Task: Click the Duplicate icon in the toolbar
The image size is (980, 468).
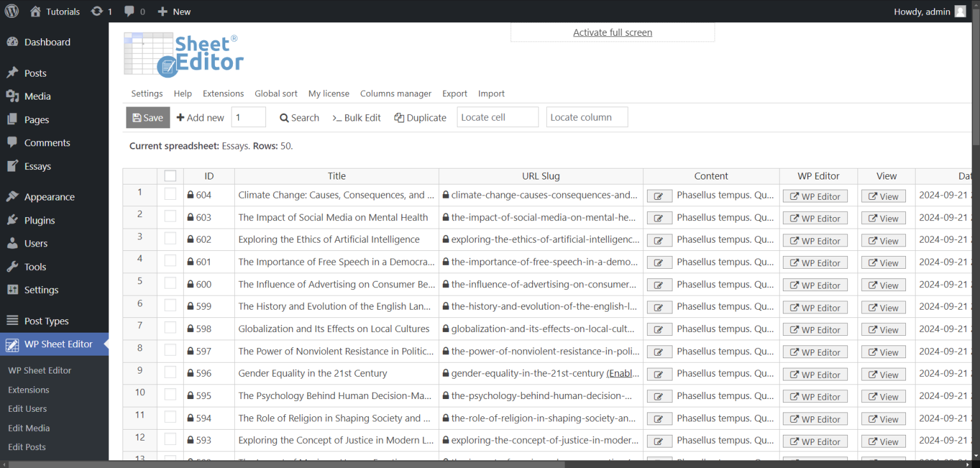Action: click(x=397, y=117)
